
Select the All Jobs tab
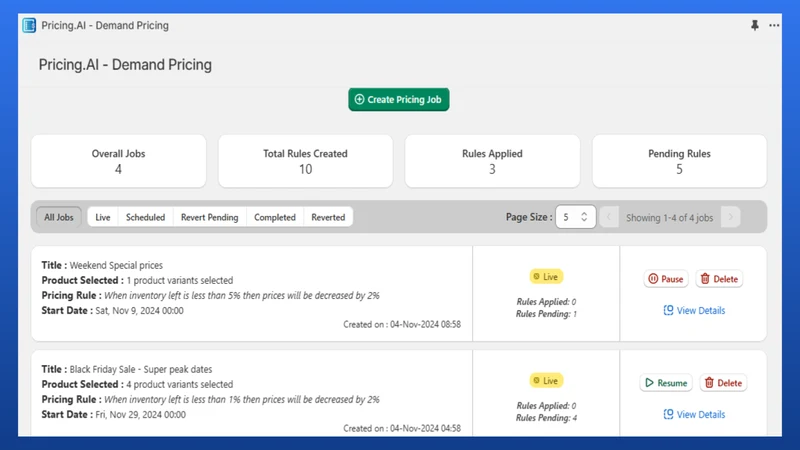(x=59, y=217)
